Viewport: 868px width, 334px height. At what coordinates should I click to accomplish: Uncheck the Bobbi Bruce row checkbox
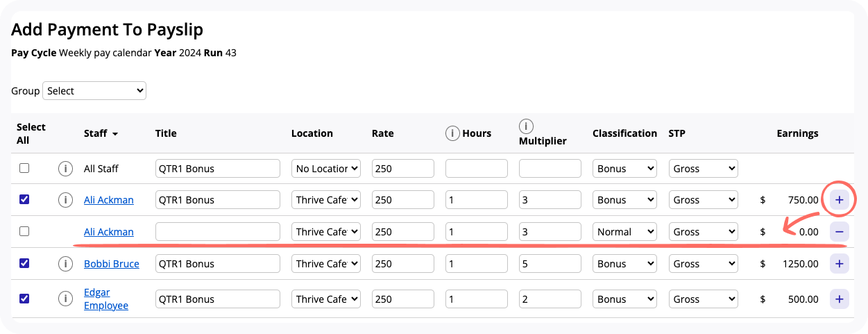click(x=24, y=264)
